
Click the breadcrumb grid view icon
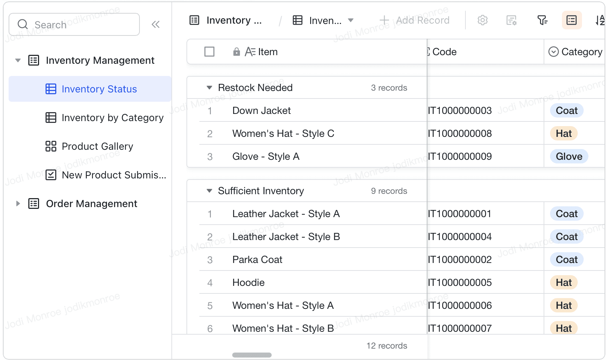[298, 20]
